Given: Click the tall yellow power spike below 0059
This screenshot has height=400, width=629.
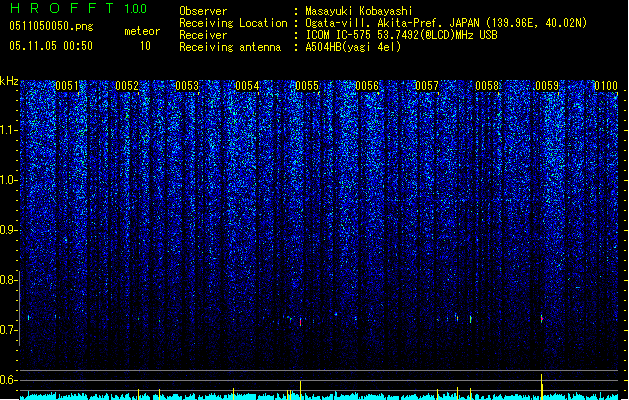Looking at the screenshot, I should click(x=542, y=387).
